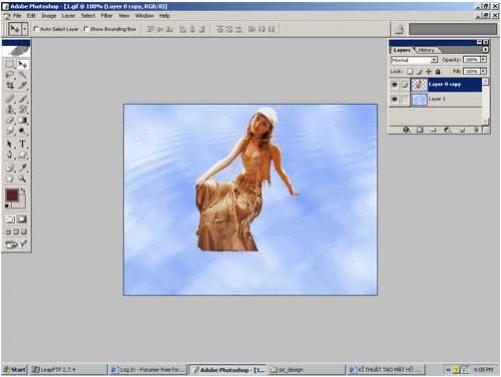Select the Rectangular Marquee tool
The image size is (501, 377).
[10, 64]
